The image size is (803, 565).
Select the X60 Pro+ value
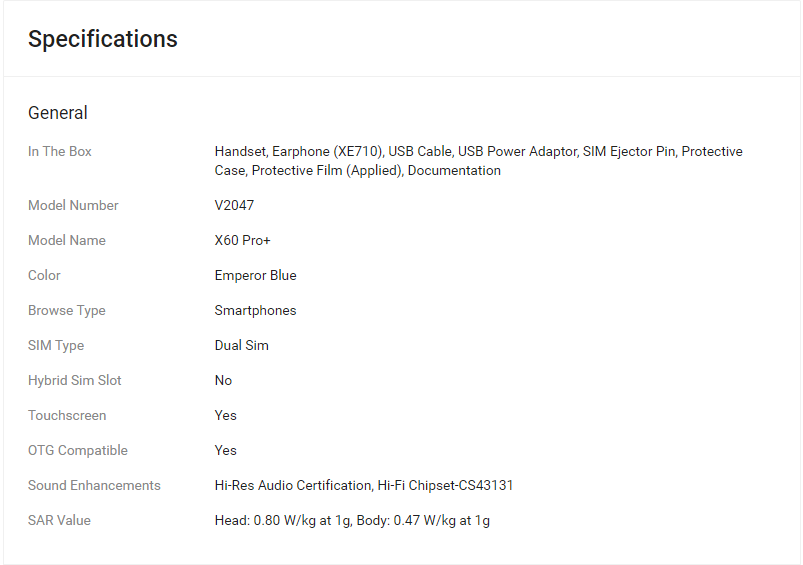tap(242, 240)
